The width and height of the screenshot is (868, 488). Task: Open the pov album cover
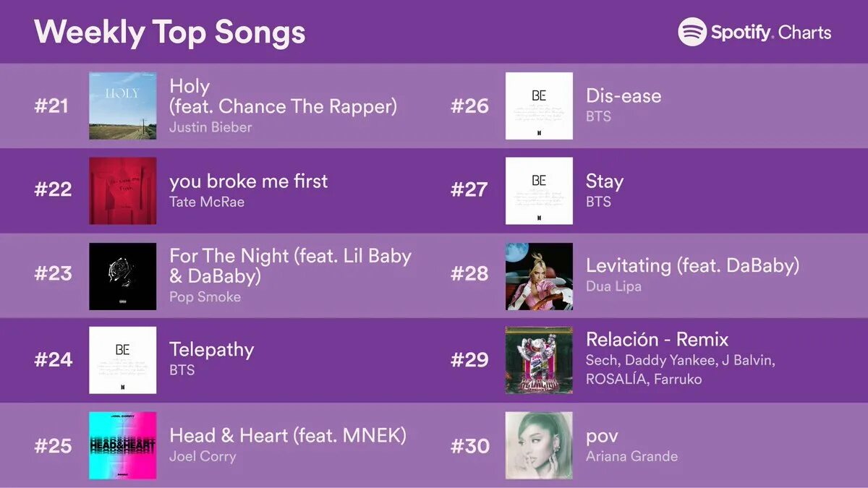point(539,445)
